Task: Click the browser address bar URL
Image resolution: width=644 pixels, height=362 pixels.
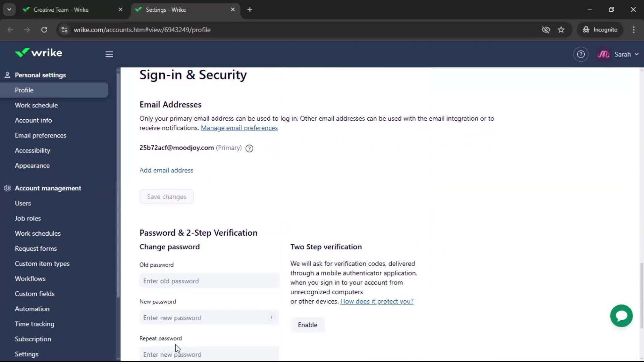Action: point(142,30)
